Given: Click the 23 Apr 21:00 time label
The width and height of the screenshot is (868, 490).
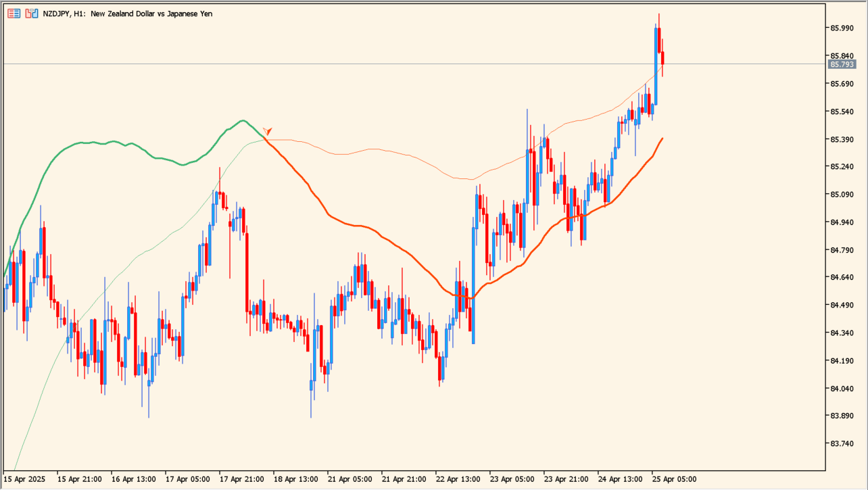Looking at the screenshot, I should (566, 479).
